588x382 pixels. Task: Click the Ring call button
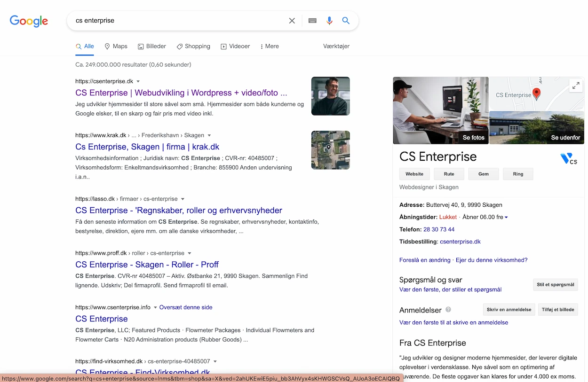point(518,174)
